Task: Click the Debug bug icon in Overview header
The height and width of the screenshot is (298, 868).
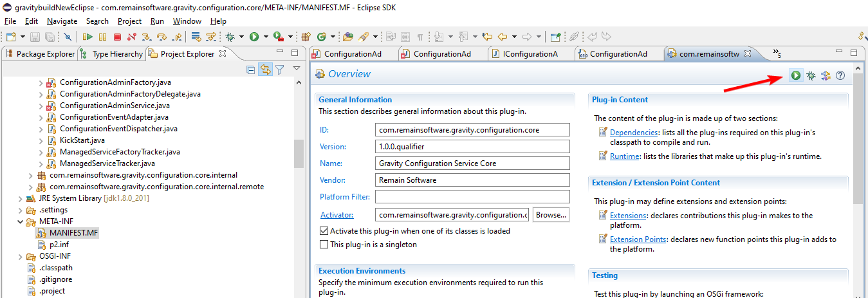Action: pos(811,75)
